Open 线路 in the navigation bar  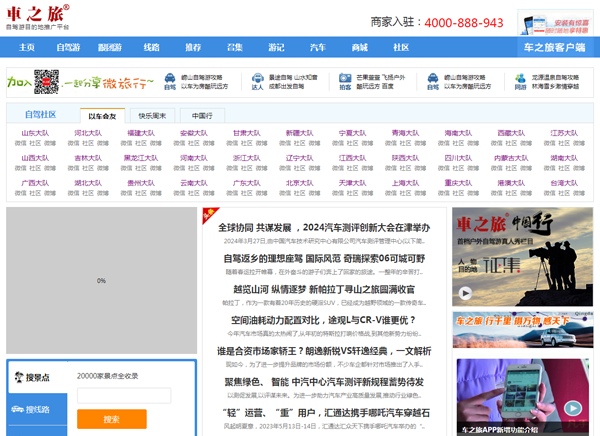[x=152, y=47]
